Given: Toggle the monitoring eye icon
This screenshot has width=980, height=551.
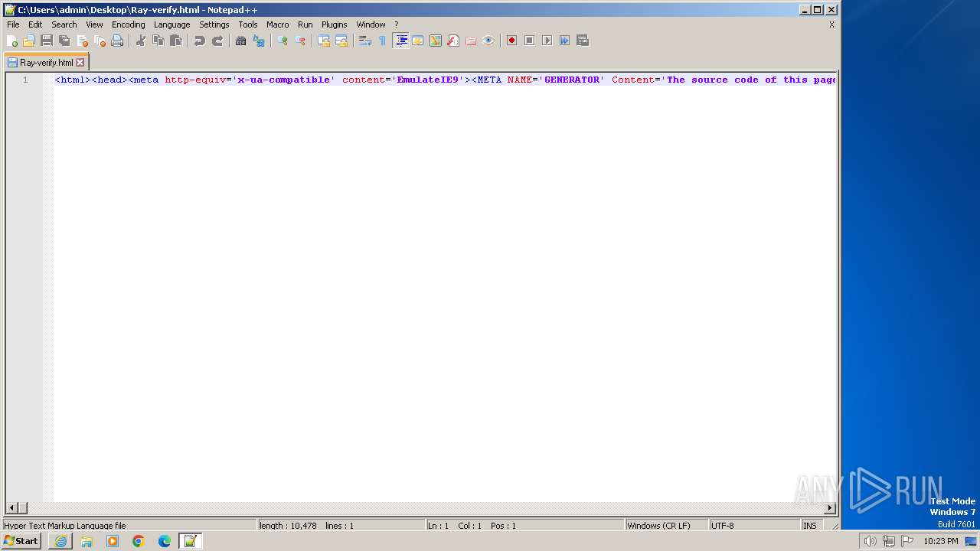Looking at the screenshot, I should (488, 41).
